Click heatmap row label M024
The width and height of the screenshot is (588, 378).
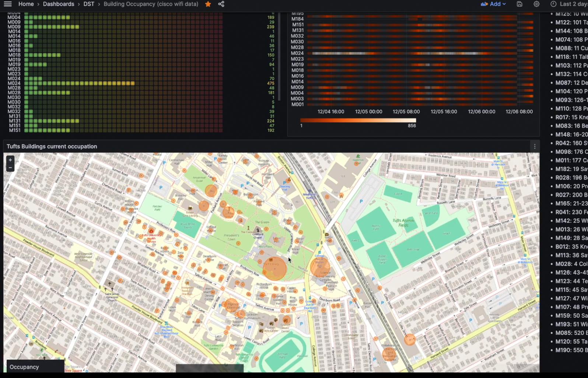click(297, 53)
